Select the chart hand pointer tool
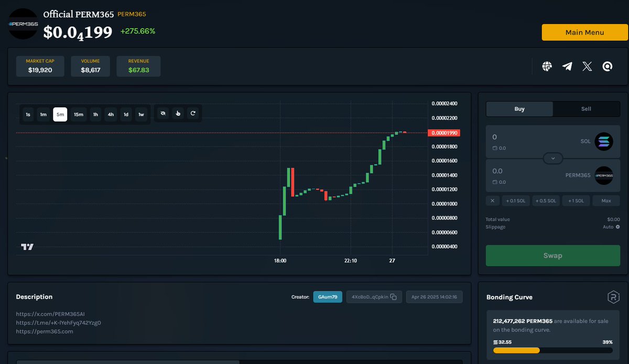 178,113
